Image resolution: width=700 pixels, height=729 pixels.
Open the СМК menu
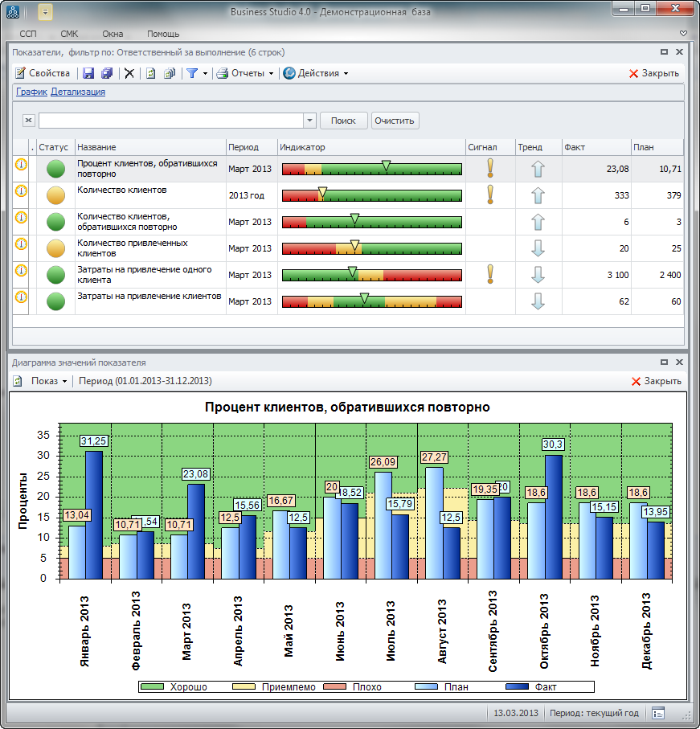click(69, 34)
